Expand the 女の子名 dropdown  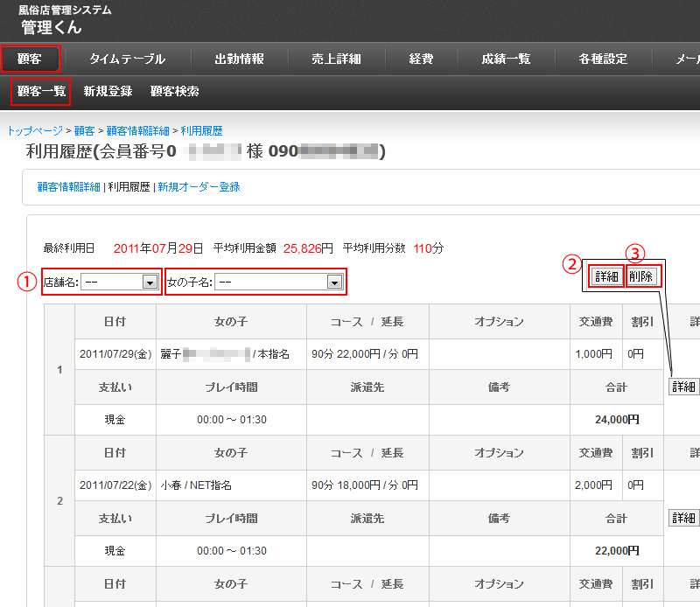[x=278, y=283]
